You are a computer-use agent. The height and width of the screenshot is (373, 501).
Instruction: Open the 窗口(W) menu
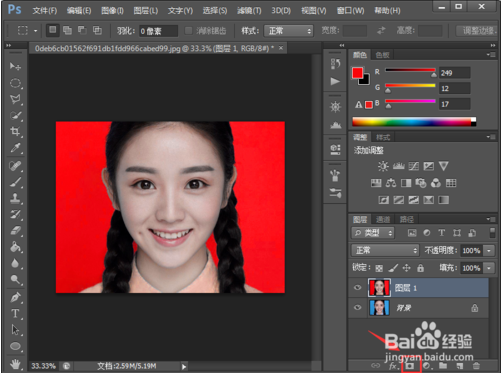click(x=350, y=11)
